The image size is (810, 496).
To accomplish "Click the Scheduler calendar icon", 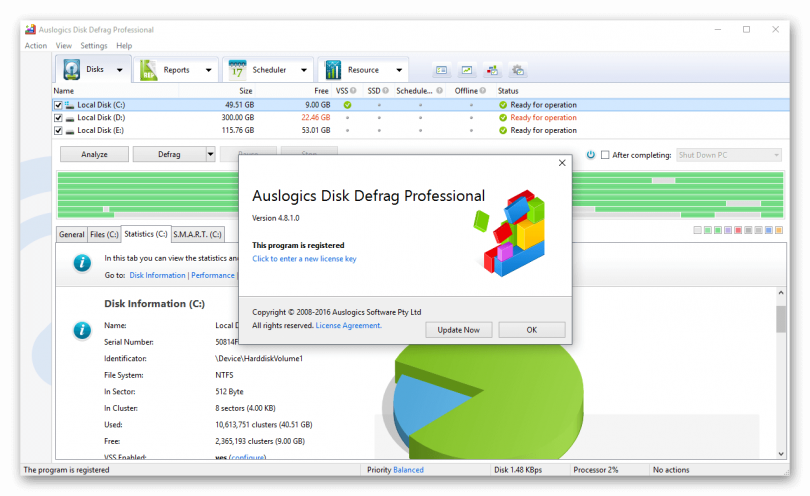I will 237,70.
